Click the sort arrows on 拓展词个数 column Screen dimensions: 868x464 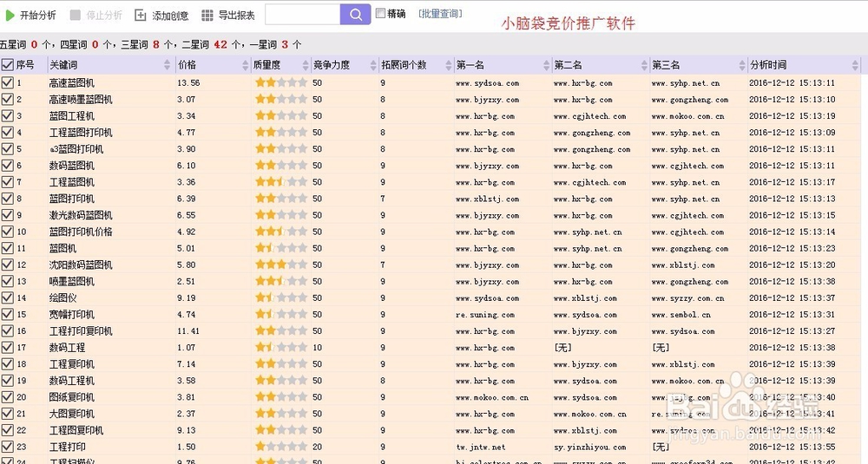[449, 65]
